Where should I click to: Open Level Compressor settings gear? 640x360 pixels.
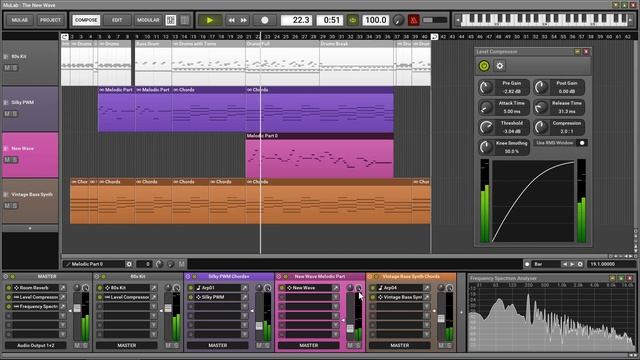pyautogui.click(x=500, y=66)
